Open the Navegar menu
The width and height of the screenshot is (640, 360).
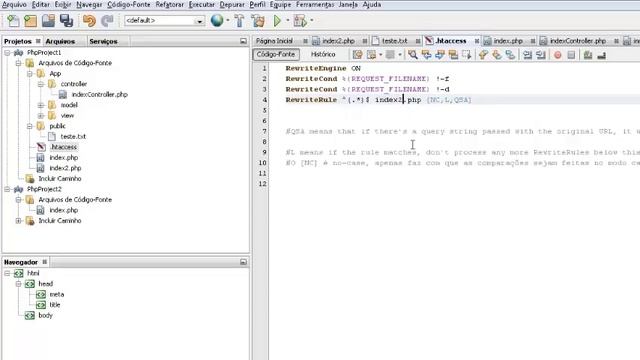click(89, 4)
